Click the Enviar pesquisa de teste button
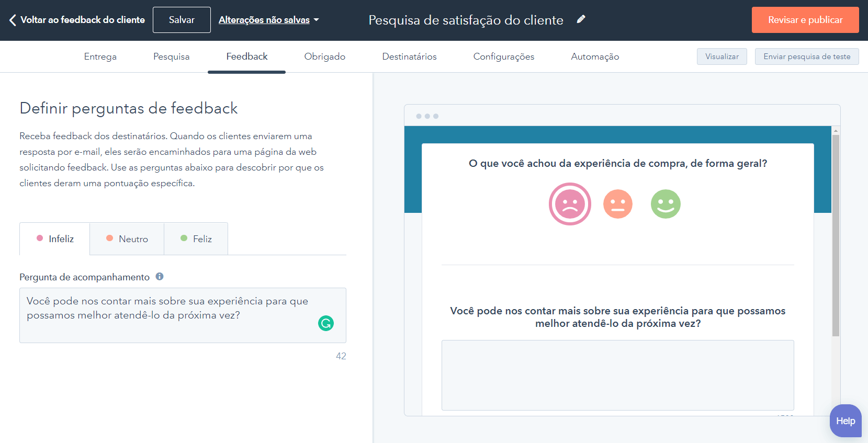The height and width of the screenshot is (443, 868). click(806, 56)
